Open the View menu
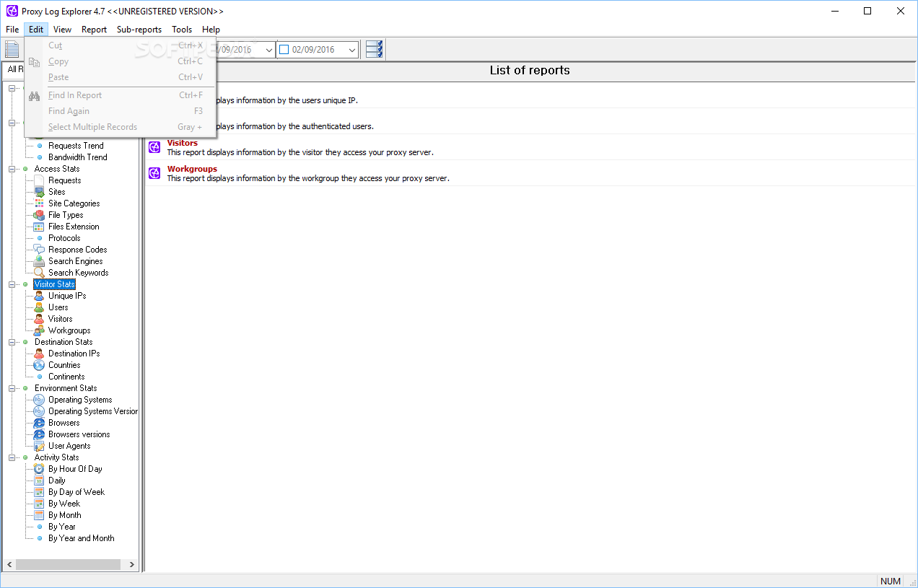Image resolution: width=918 pixels, height=588 pixels. pos(62,30)
